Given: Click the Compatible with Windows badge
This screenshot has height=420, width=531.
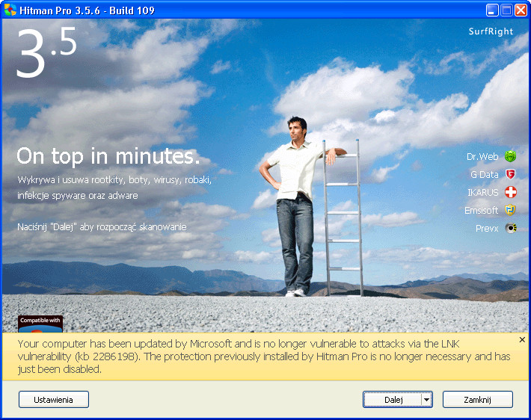Looking at the screenshot, I should pyautogui.click(x=40, y=324).
